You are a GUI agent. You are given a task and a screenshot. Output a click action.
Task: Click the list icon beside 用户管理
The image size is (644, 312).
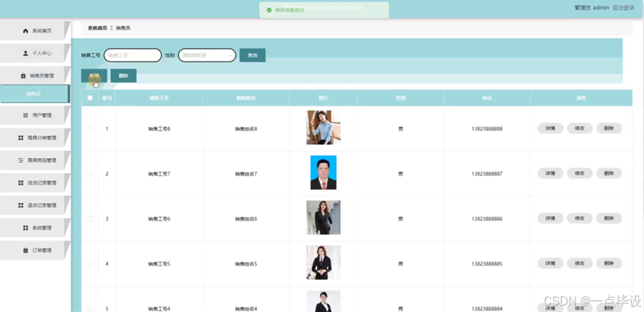pos(26,115)
